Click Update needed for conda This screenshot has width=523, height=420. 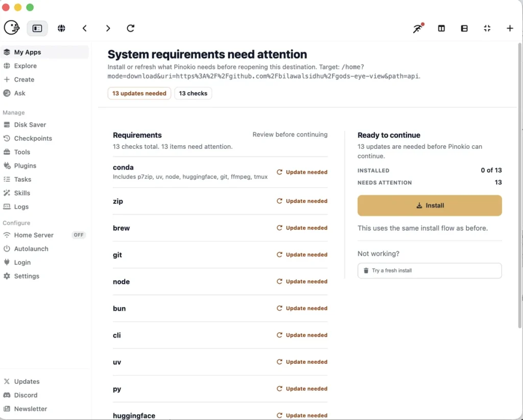302,172
